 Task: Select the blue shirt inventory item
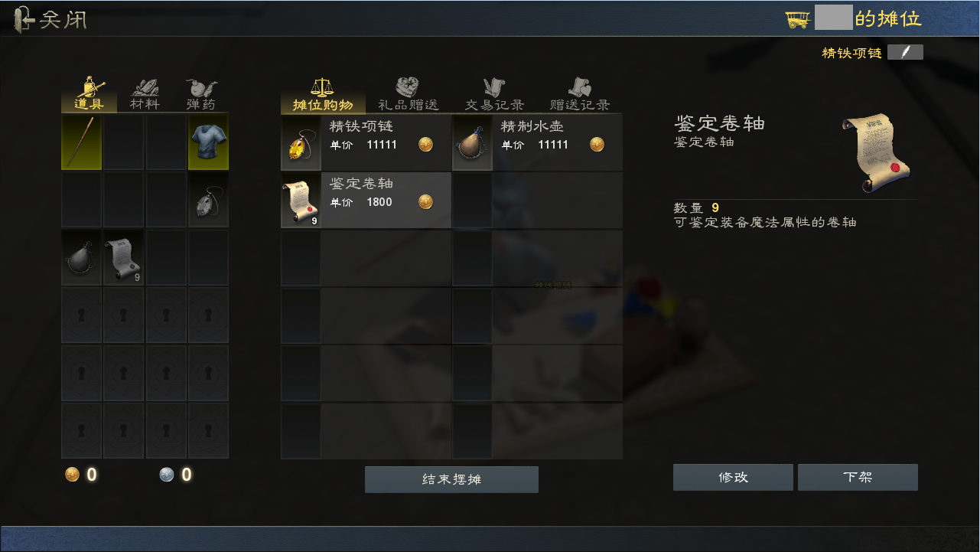click(x=208, y=142)
